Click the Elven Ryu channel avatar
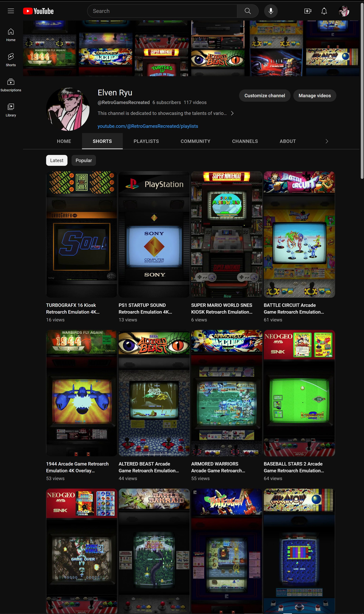The height and width of the screenshot is (614, 364). tap(68, 109)
